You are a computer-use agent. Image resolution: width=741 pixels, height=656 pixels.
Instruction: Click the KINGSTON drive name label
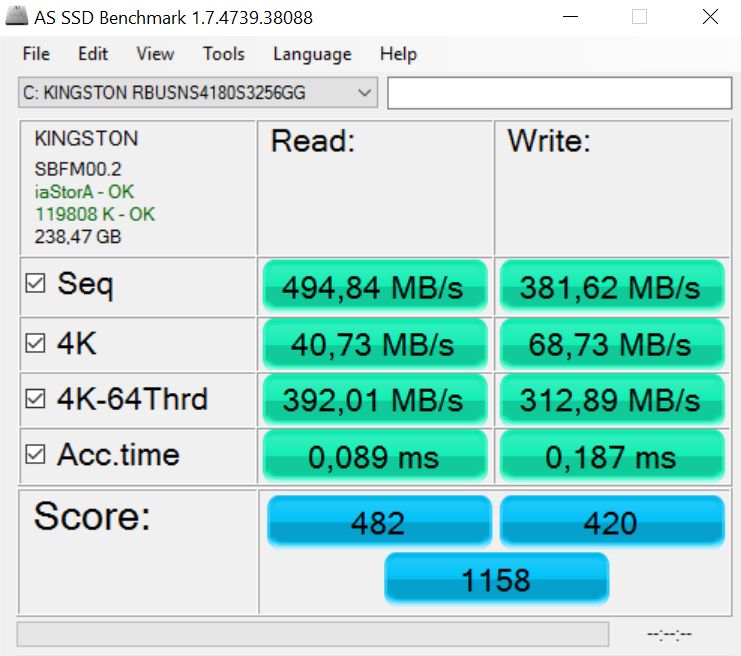tap(86, 138)
